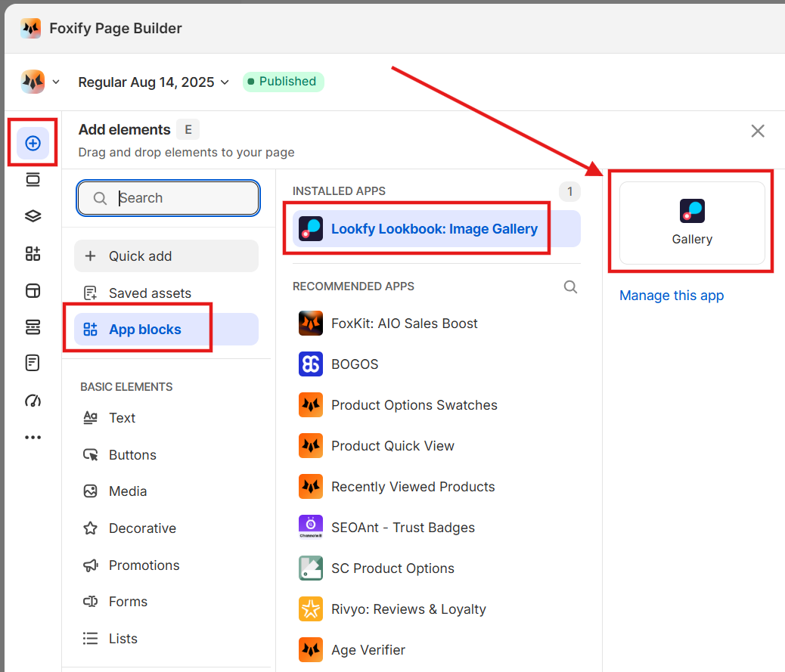
Task: Select SEOAnt - Trust Badges app
Action: [436, 528]
